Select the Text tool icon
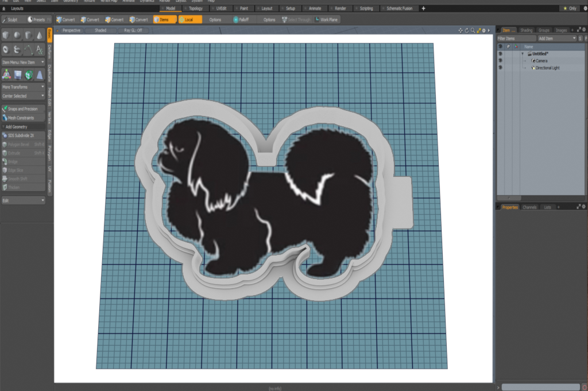The image size is (588, 391). pyautogui.click(x=40, y=49)
